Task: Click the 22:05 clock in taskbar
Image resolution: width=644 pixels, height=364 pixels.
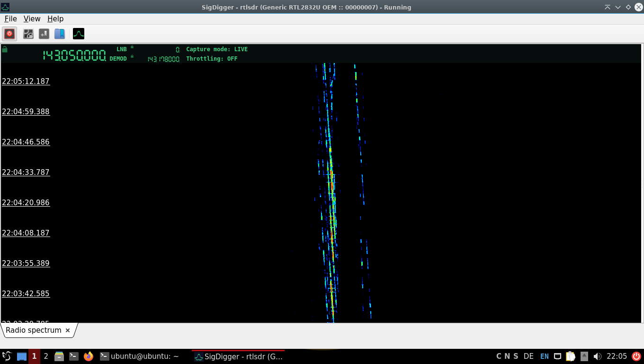Action: coord(617,356)
